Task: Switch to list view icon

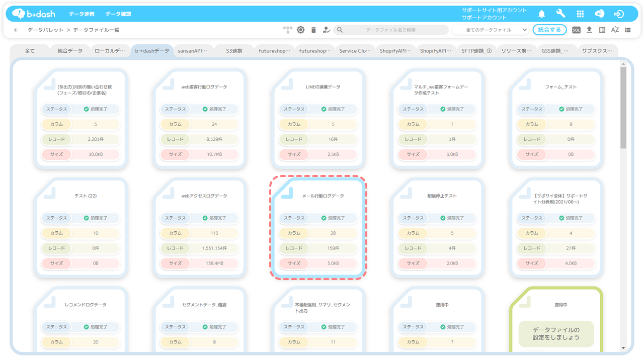Action: click(x=628, y=30)
